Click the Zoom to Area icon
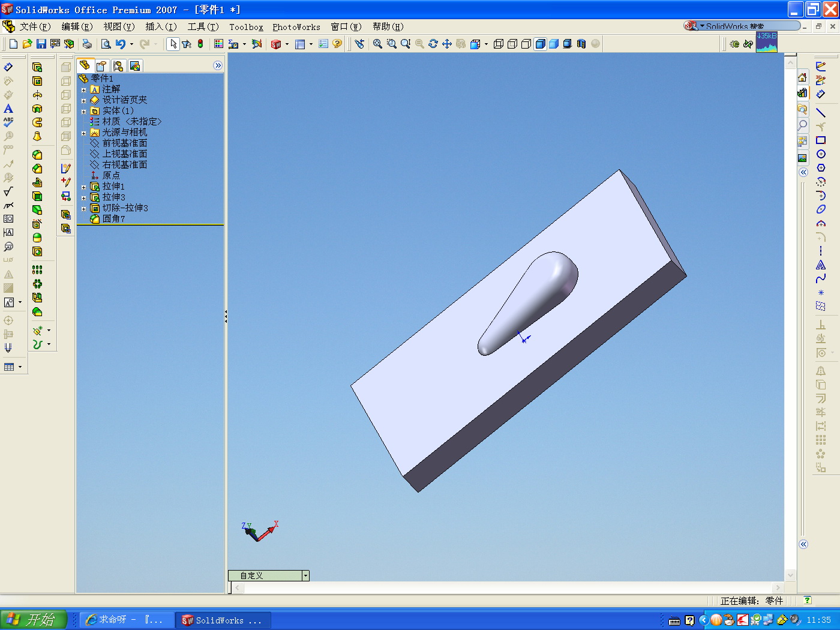840x630 pixels. pos(392,44)
